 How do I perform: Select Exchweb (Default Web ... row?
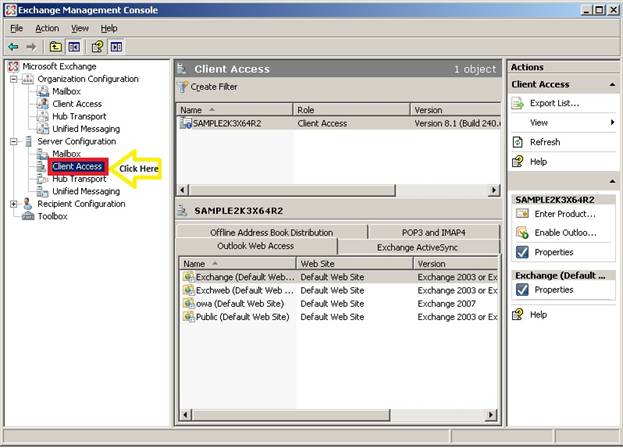point(340,290)
